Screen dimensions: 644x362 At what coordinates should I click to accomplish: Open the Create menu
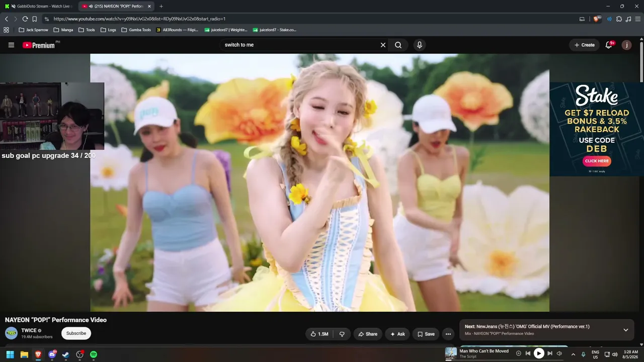coord(585,45)
